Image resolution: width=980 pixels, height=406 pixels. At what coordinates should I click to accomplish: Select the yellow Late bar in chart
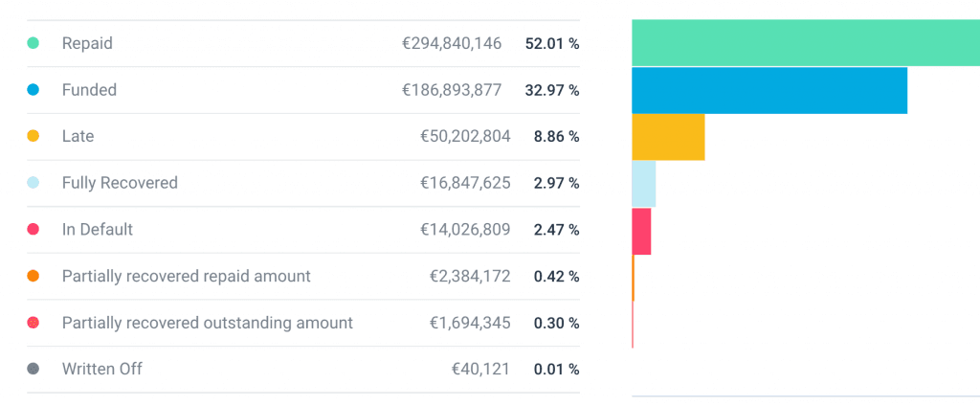click(668, 137)
